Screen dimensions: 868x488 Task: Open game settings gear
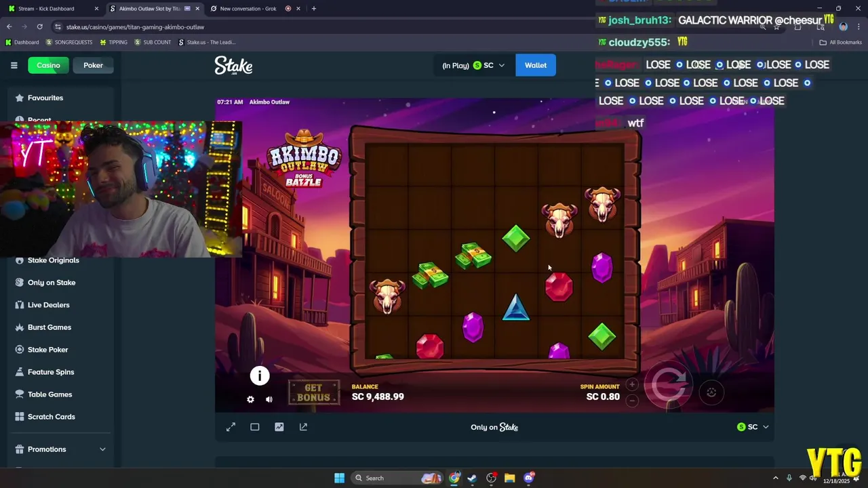point(250,399)
